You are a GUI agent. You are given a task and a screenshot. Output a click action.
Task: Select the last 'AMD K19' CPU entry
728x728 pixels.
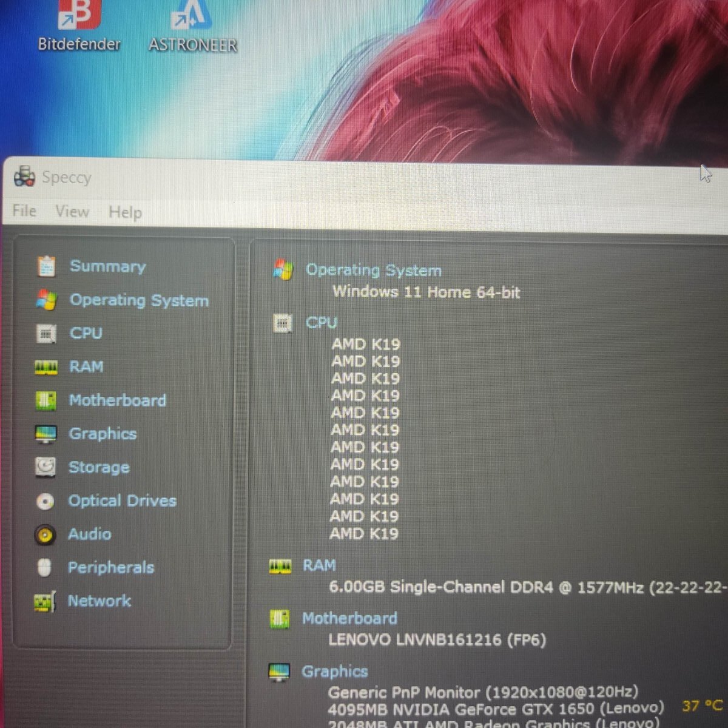364,534
